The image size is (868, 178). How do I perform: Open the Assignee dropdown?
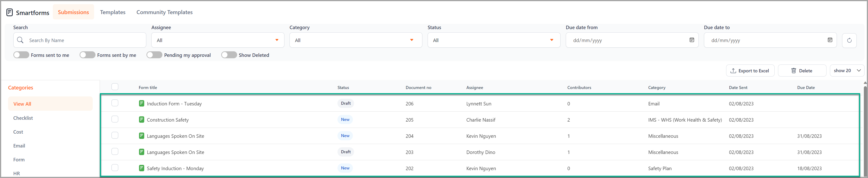(x=218, y=40)
